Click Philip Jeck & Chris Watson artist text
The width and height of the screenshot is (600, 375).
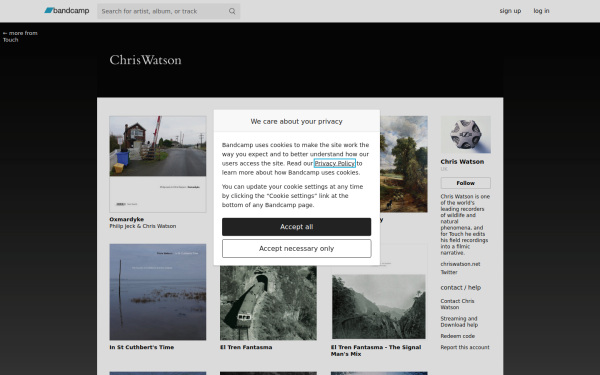tap(143, 226)
